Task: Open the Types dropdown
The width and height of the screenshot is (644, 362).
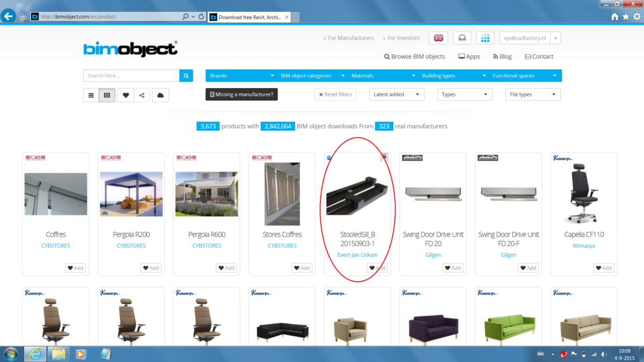Action: [465, 94]
